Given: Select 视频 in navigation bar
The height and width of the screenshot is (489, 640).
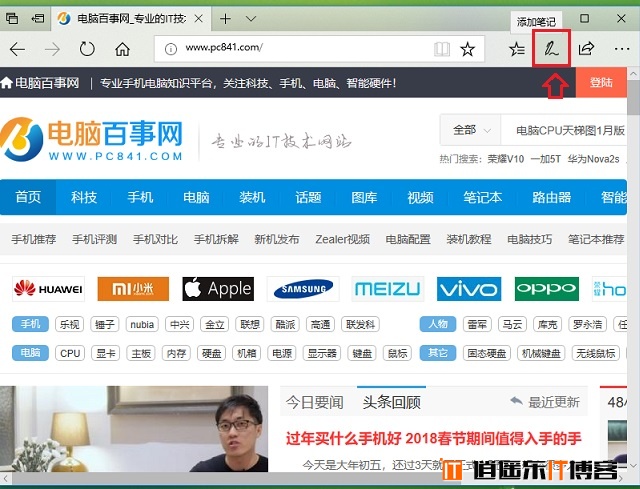Looking at the screenshot, I should (420, 197).
